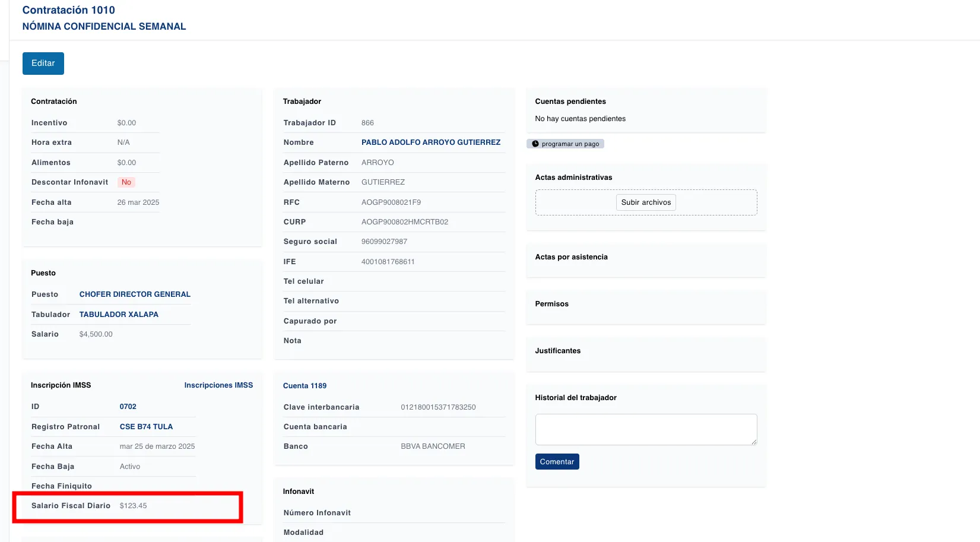Click the Salario Fiscal Diario value $123.45
This screenshot has height=542, width=980.
pos(133,506)
